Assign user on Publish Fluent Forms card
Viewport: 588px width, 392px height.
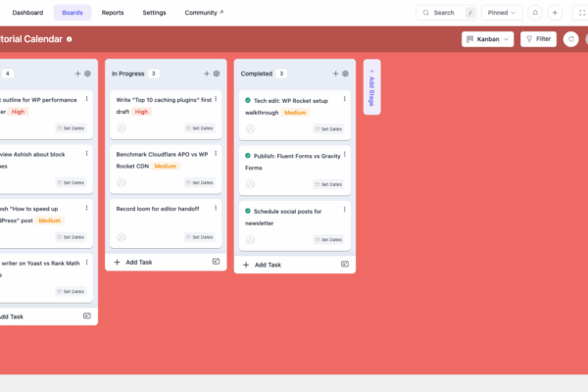pos(251,184)
